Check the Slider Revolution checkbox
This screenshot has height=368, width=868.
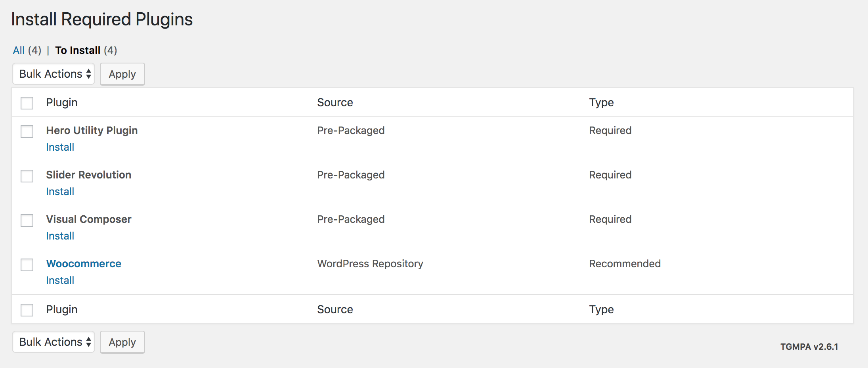(x=27, y=176)
